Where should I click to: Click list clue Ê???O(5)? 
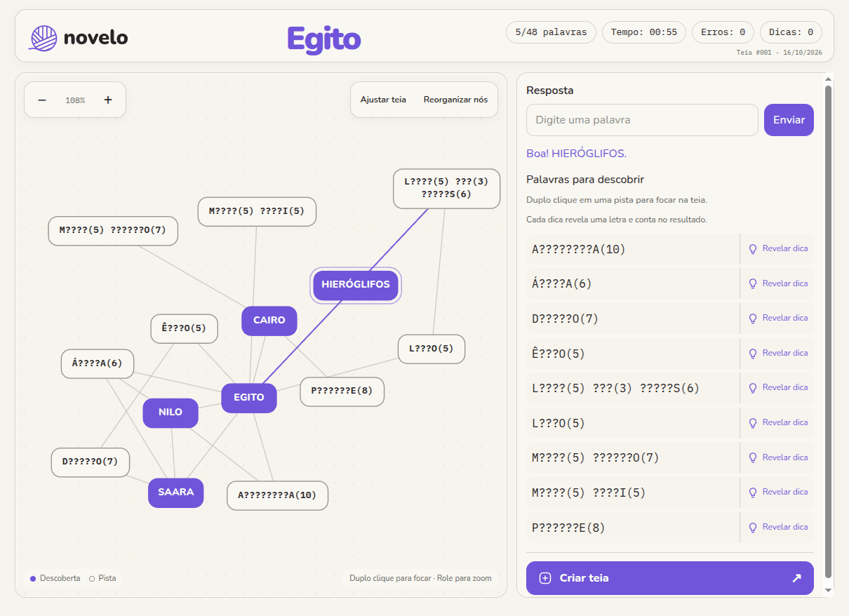633,354
